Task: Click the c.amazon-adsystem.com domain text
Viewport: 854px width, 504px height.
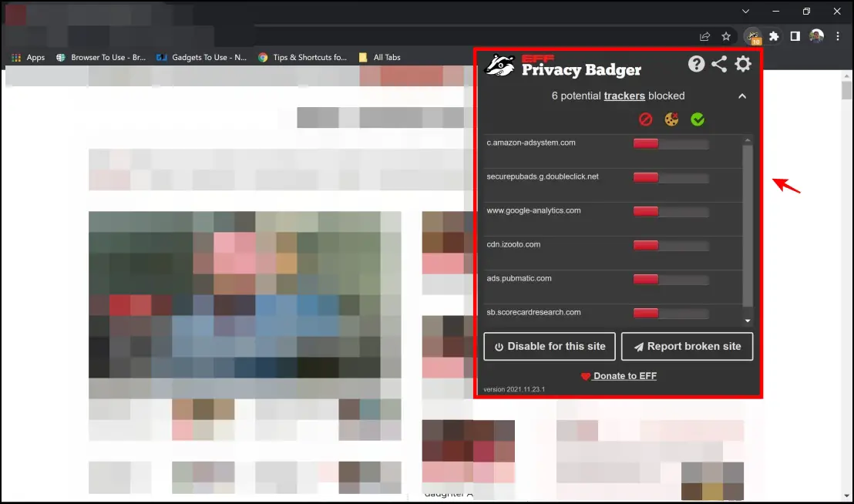Action: 531,143
